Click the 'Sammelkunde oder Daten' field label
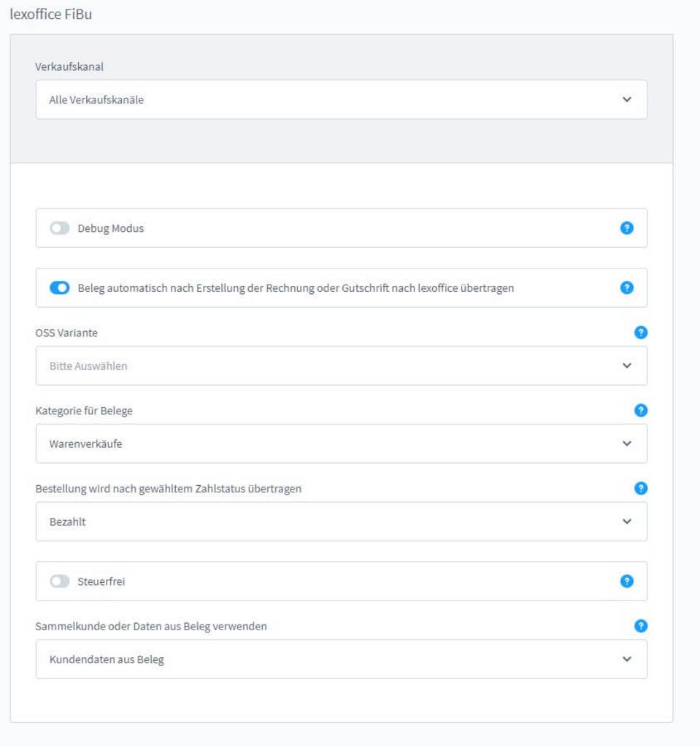Viewport: 700px width, 747px height. tap(151, 626)
